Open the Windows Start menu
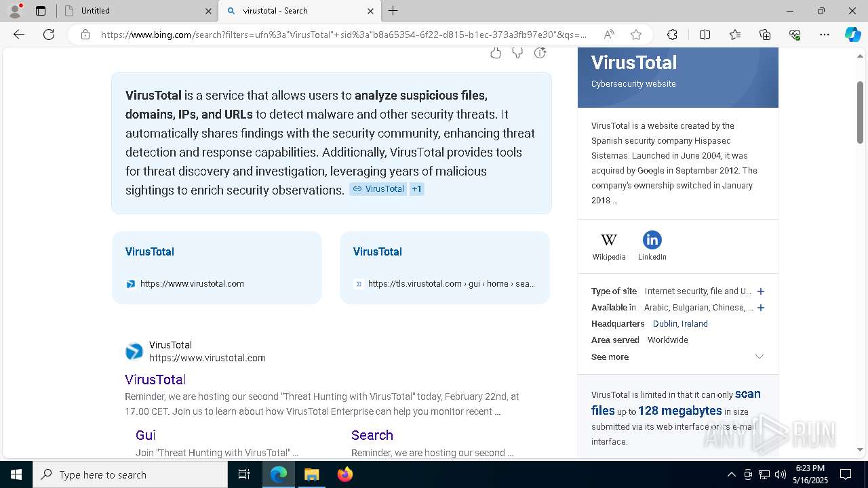Image resolution: width=868 pixels, height=488 pixels. 16,474
